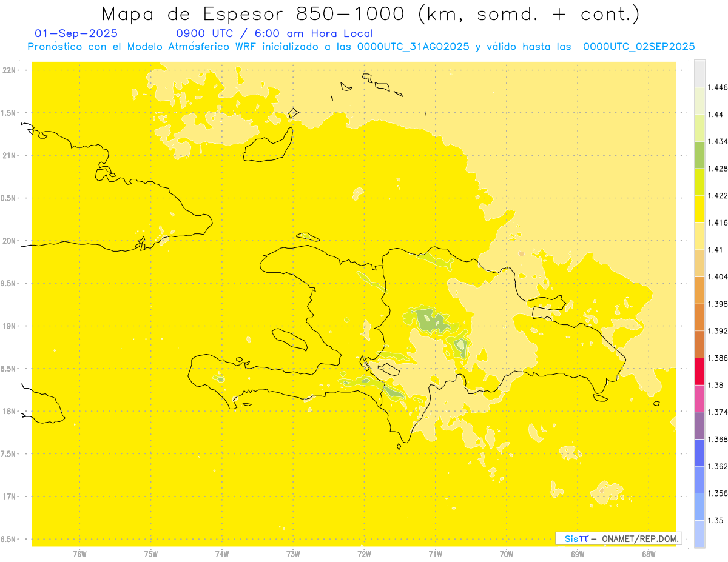Click the '76W' longitude label
Viewport: 728px width, 562px height.
[x=79, y=555]
